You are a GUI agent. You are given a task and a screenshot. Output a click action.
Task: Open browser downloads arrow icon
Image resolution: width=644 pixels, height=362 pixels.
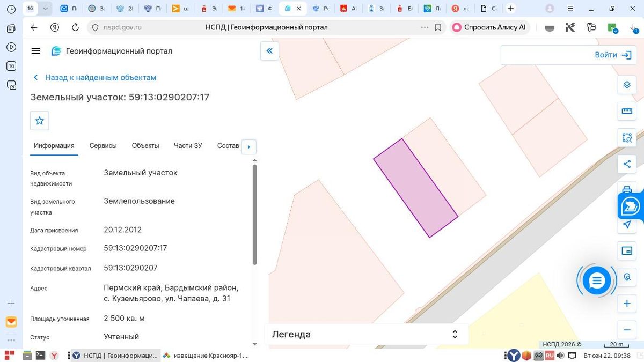pos(633,28)
